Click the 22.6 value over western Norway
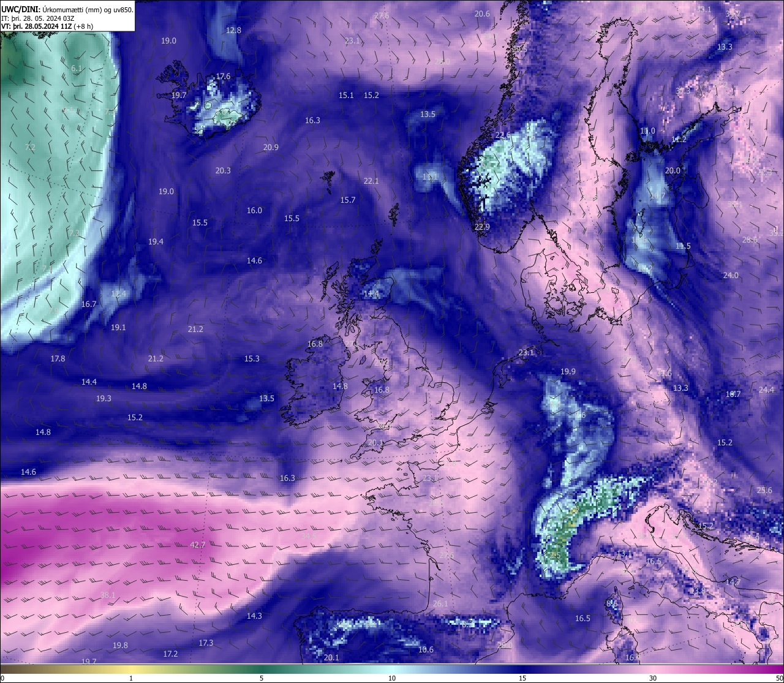 pos(503,135)
